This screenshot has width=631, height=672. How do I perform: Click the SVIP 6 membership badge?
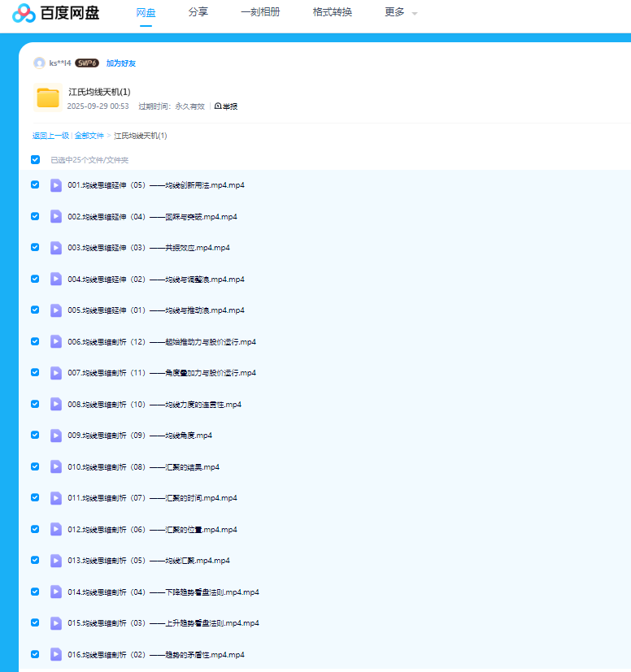pos(87,63)
